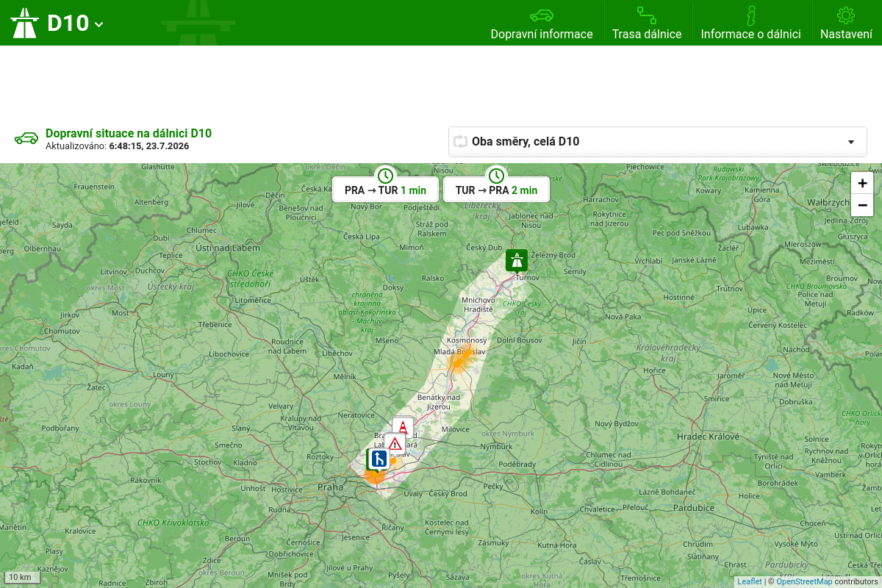The image size is (882, 588).
Task: Open the Informace o dálnici tab
Action: 750,23
